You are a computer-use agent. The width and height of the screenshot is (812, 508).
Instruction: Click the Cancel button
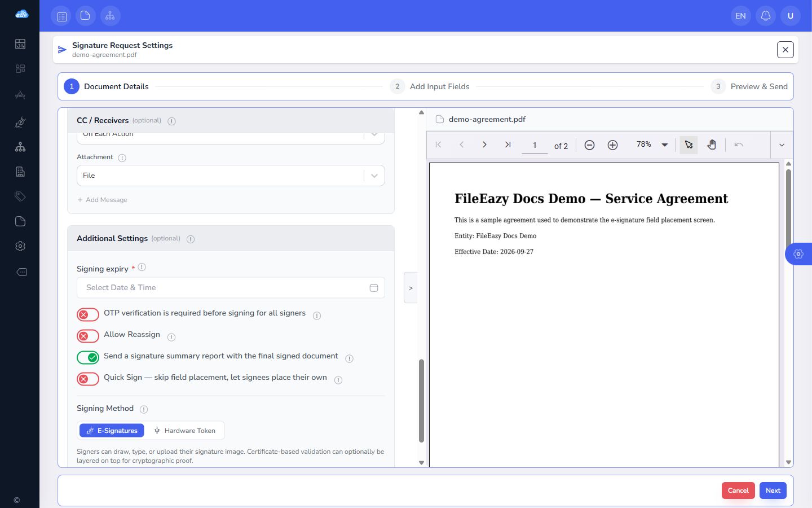[738, 491]
